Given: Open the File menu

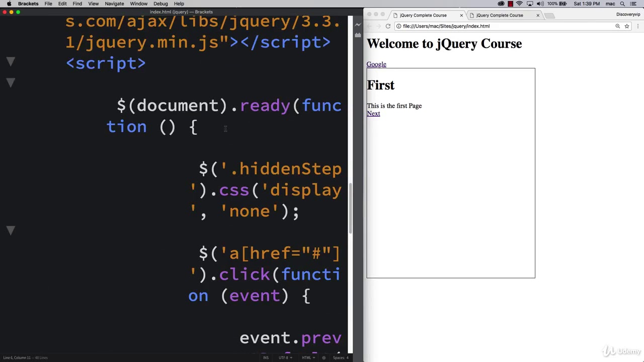Looking at the screenshot, I should coord(48,4).
